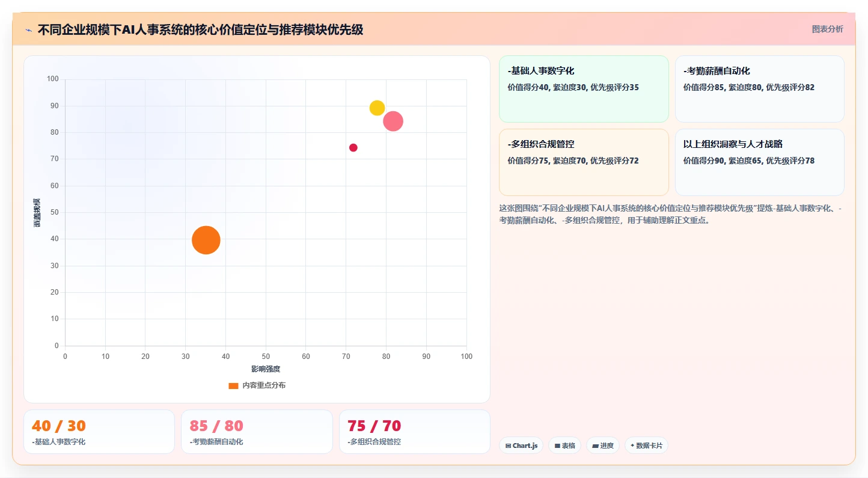Click -考勤薪酬自动化 label under 85 / 80
The height and width of the screenshot is (478, 868).
(x=216, y=442)
